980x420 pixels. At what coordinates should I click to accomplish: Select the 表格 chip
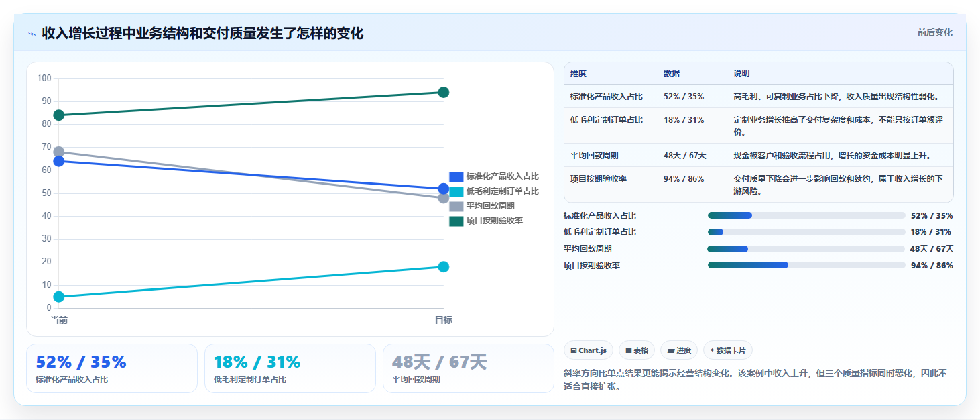(637, 350)
